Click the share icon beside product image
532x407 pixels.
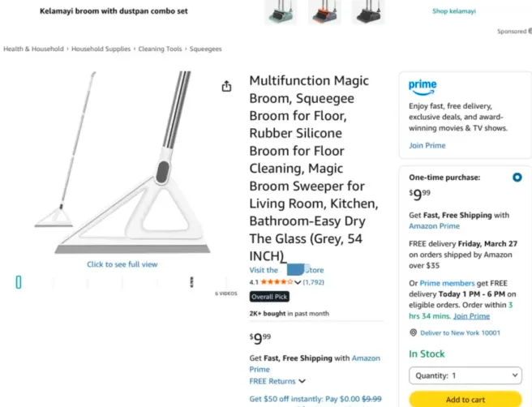coord(226,87)
